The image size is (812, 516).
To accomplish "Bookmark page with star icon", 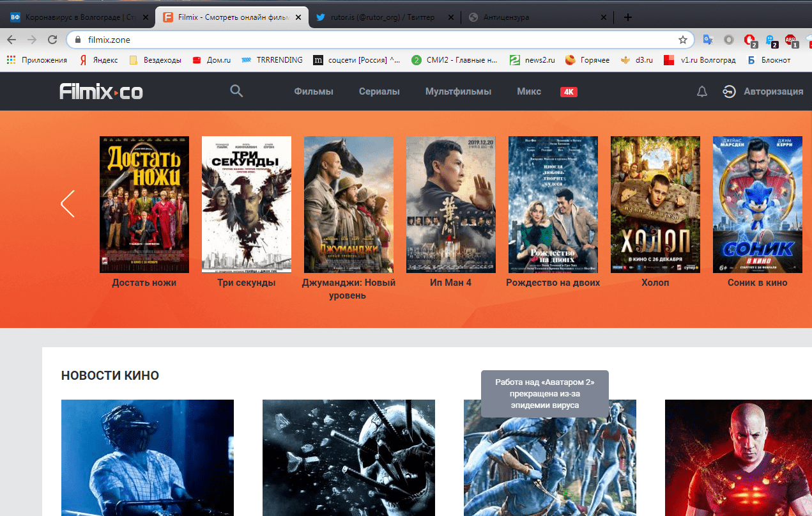I will 682,40.
